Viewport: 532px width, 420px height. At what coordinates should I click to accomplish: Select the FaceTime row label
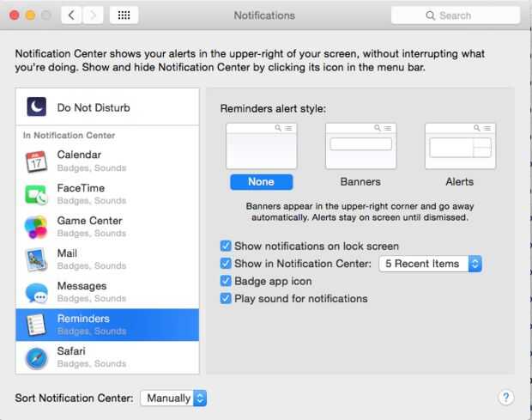click(81, 188)
